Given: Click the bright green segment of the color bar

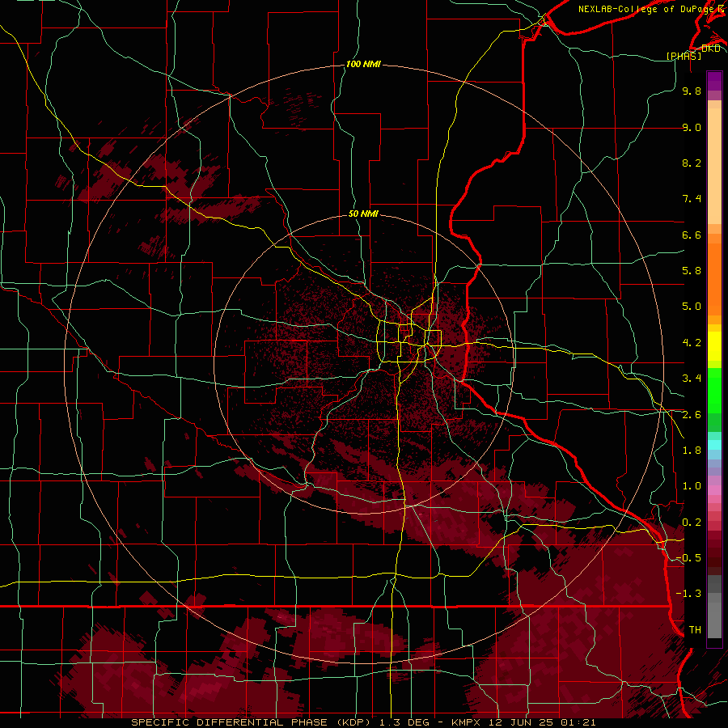Looking at the screenshot, I should pyautogui.click(x=714, y=390).
